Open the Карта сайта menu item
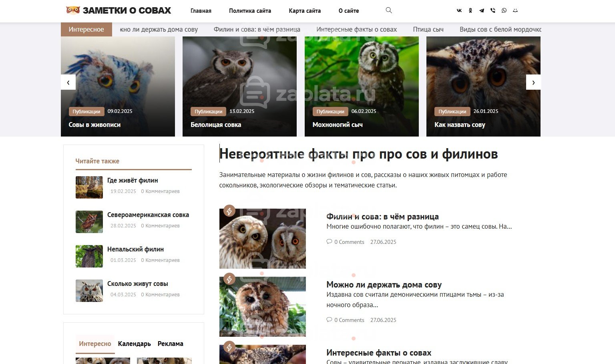Viewport: 615px width, 364px height. (x=305, y=11)
